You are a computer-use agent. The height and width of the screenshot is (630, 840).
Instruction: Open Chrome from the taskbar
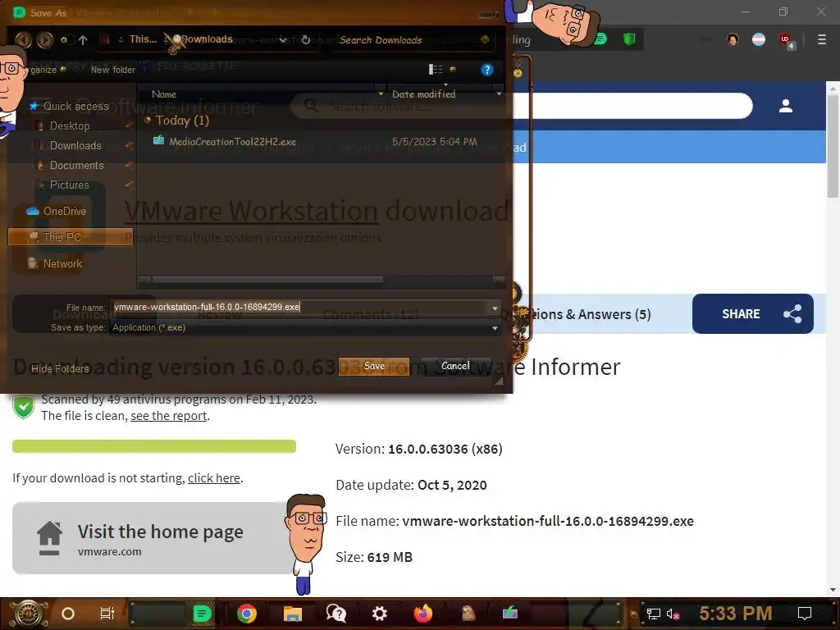(x=247, y=614)
